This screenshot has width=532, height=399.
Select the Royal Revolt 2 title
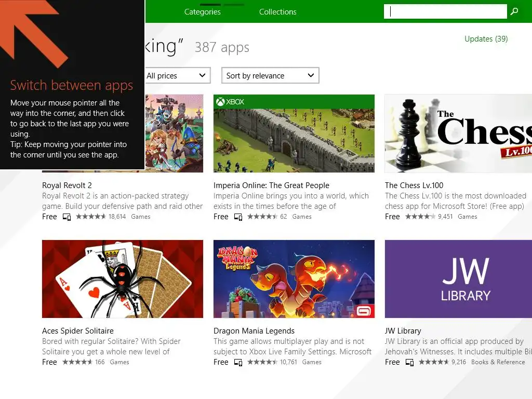67,185
